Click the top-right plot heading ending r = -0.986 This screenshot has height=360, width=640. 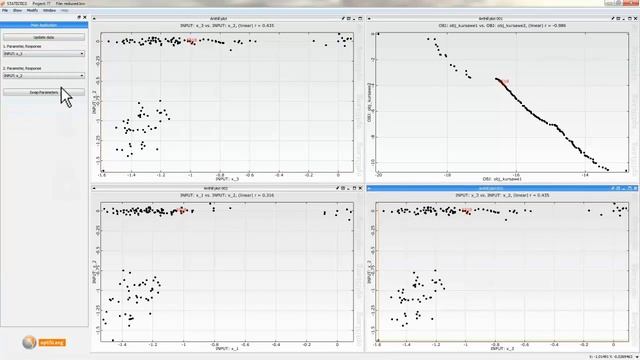(x=502, y=26)
